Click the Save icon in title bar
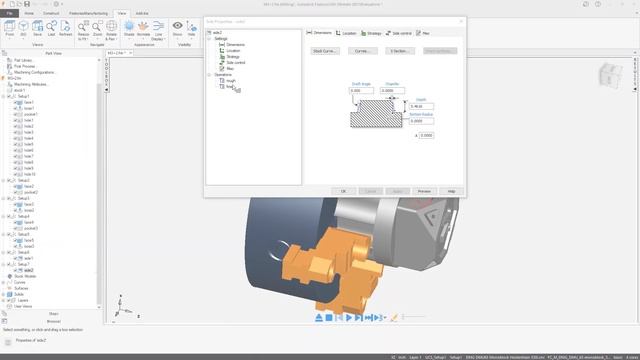Screen dimensions: 640x360 [27, 4]
